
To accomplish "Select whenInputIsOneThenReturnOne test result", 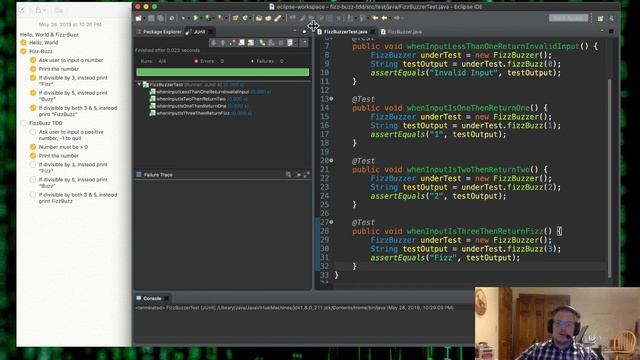I will pos(199,106).
